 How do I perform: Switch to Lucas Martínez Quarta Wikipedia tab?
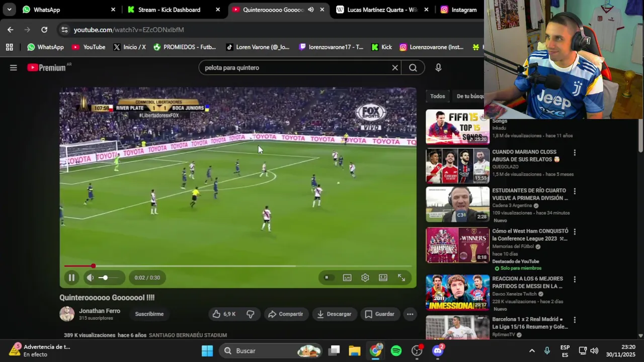point(382,10)
